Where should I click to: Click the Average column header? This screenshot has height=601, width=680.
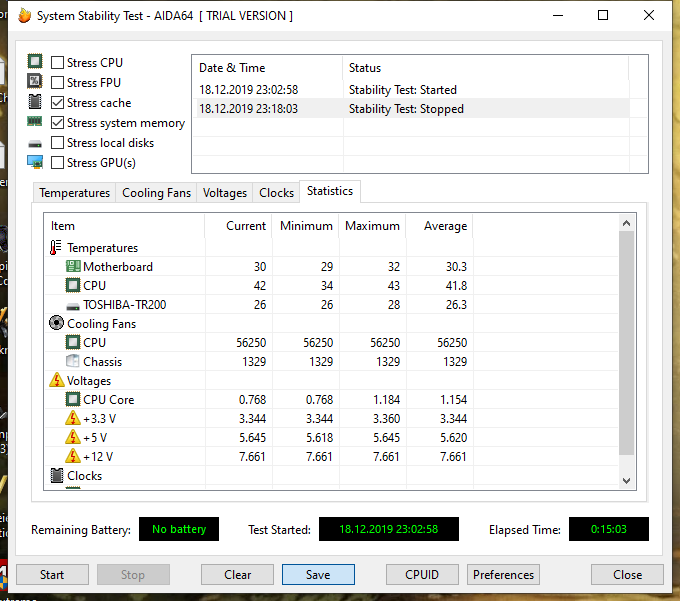[439, 226]
